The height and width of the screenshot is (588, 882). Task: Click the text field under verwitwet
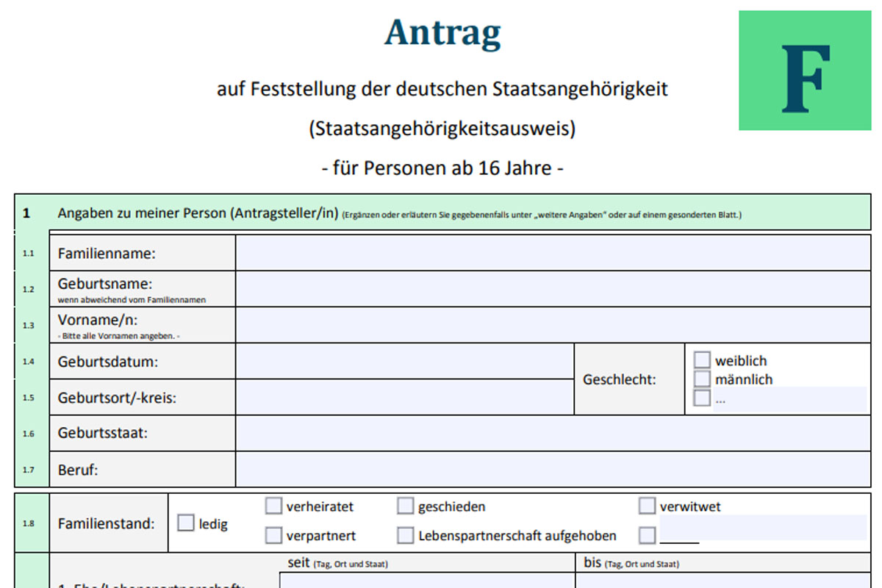[763, 527]
